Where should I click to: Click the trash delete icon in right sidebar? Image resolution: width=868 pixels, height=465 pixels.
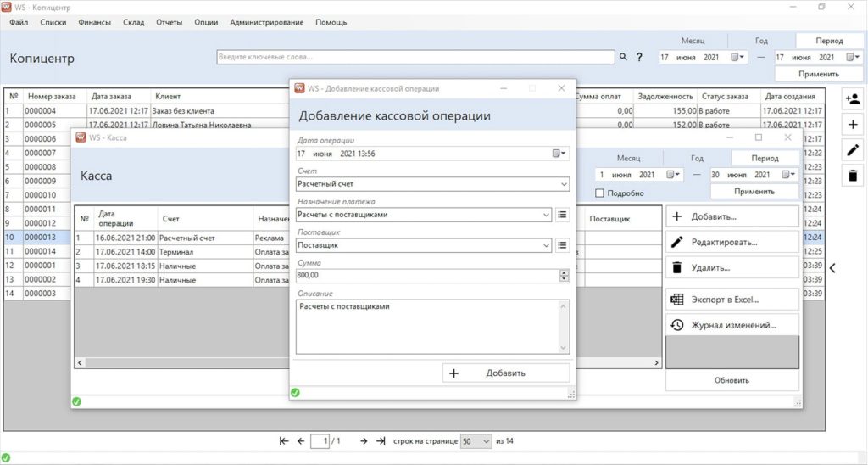coord(853,176)
